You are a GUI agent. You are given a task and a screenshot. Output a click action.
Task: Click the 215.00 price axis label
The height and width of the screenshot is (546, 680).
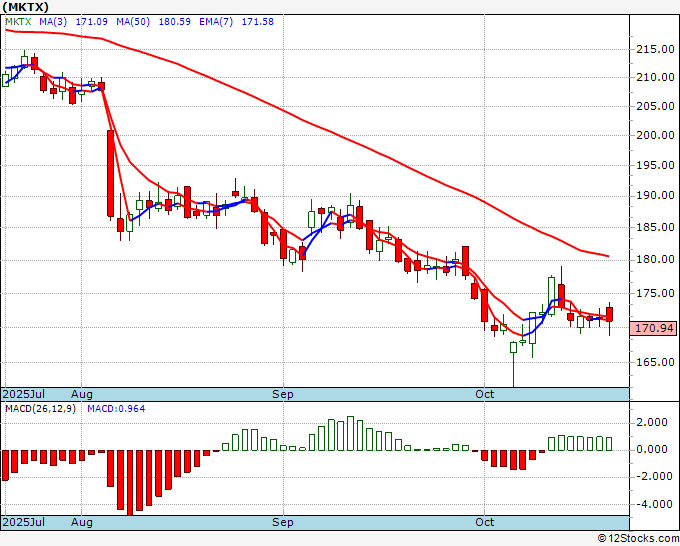pos(655,49)
